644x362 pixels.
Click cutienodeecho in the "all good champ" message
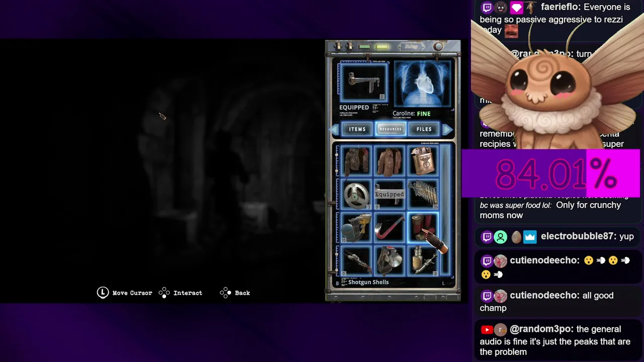pos(544,296)
